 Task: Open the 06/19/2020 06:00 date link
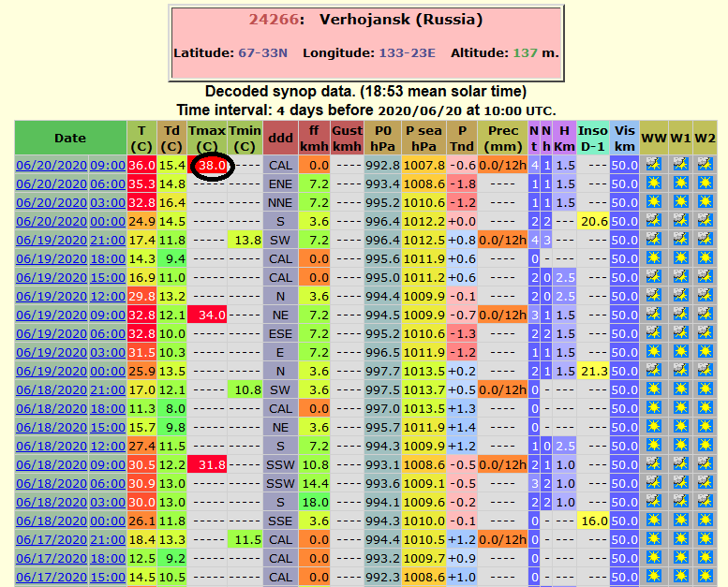click(70, 333)
